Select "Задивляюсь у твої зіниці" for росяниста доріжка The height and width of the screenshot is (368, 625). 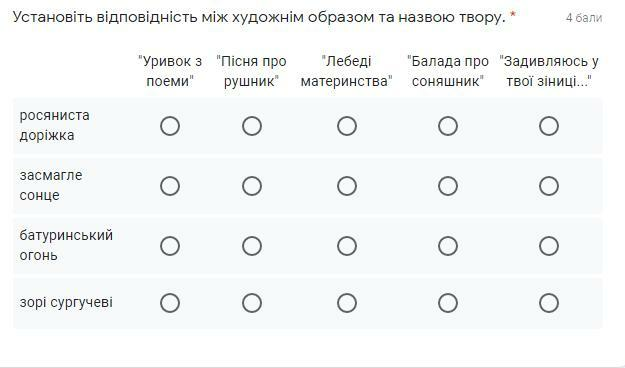tap(549, 126)
